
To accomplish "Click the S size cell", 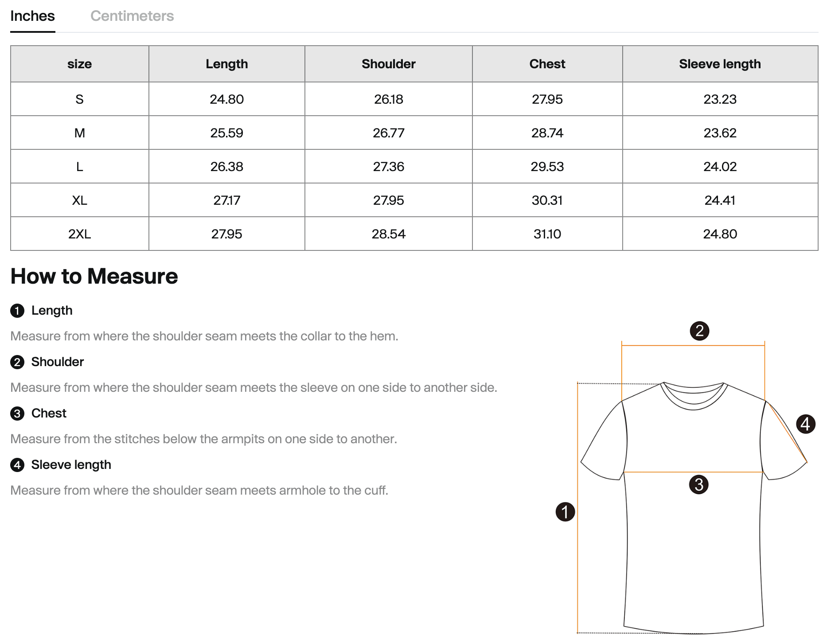I will click(x=79, y=99).
